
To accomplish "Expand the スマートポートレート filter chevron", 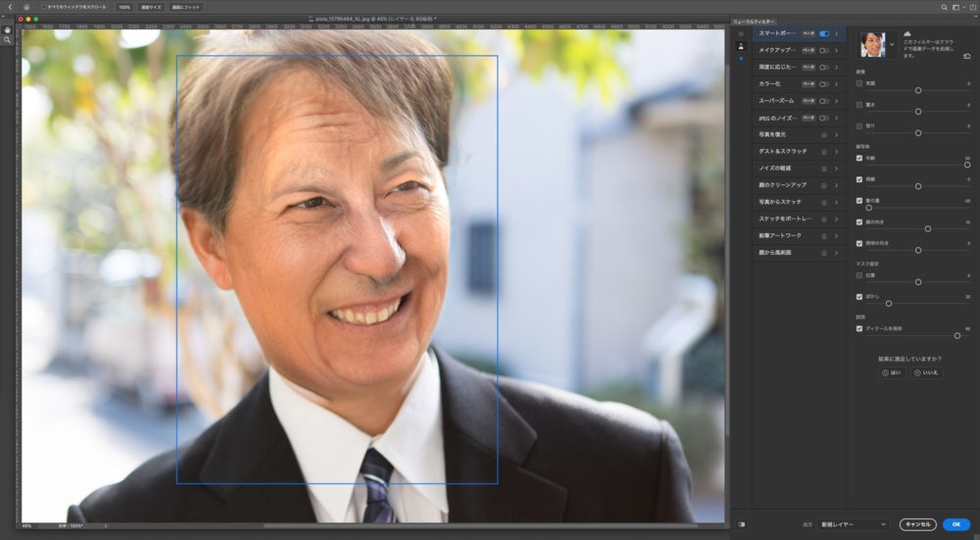I will pyautogui.click(x=836, y=33).
